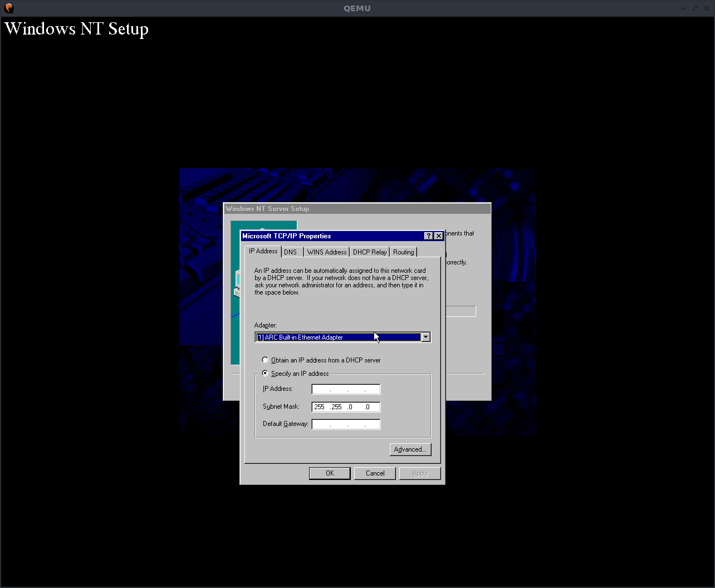715x588 pixels.
Task: Expand the Adapter dropdown arrow
Action: [x=425, y=337]
